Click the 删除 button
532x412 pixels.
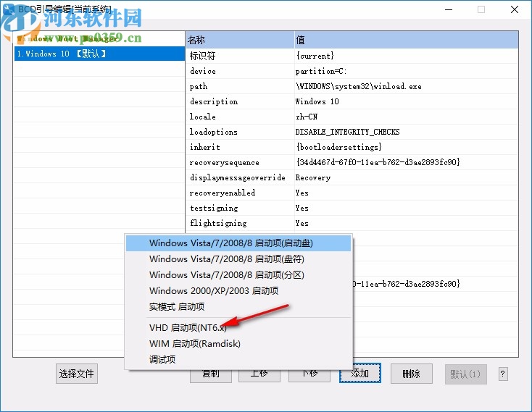[x=411, y=374]
